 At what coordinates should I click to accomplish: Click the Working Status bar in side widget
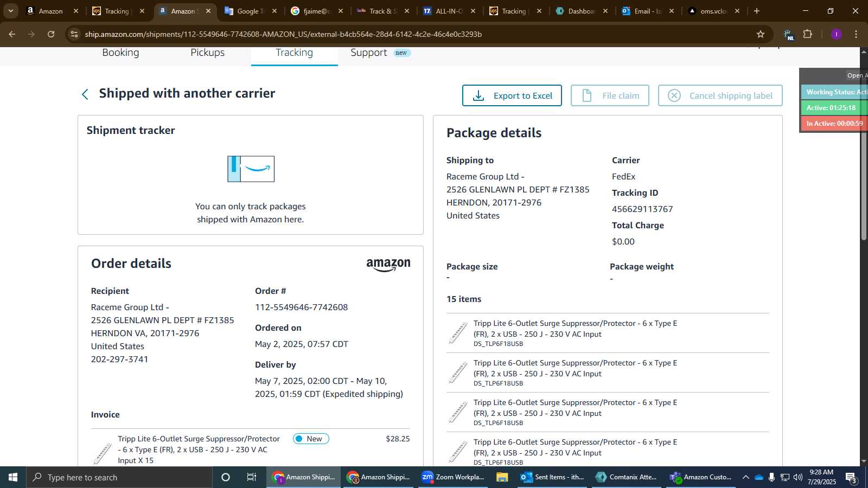coord(834,92)
